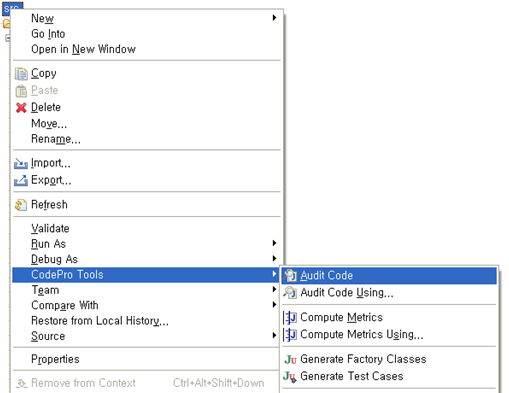
Task: Click the Delete menu label
Action: [46, 107]
